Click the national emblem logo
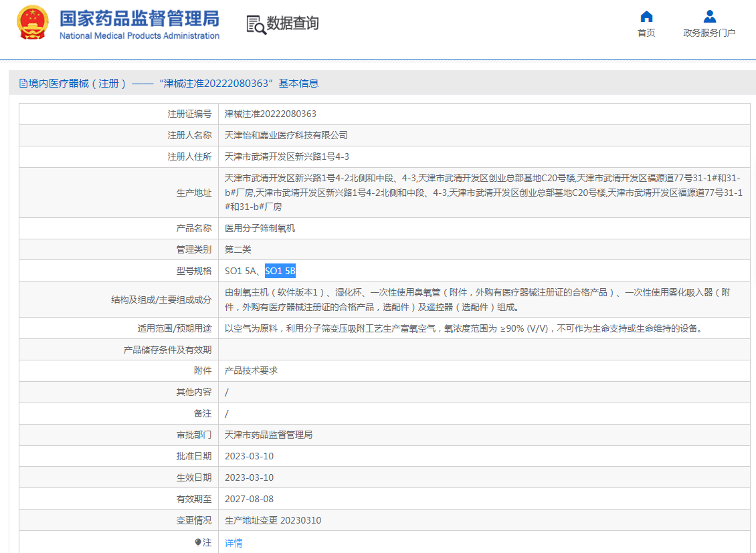 32,22
